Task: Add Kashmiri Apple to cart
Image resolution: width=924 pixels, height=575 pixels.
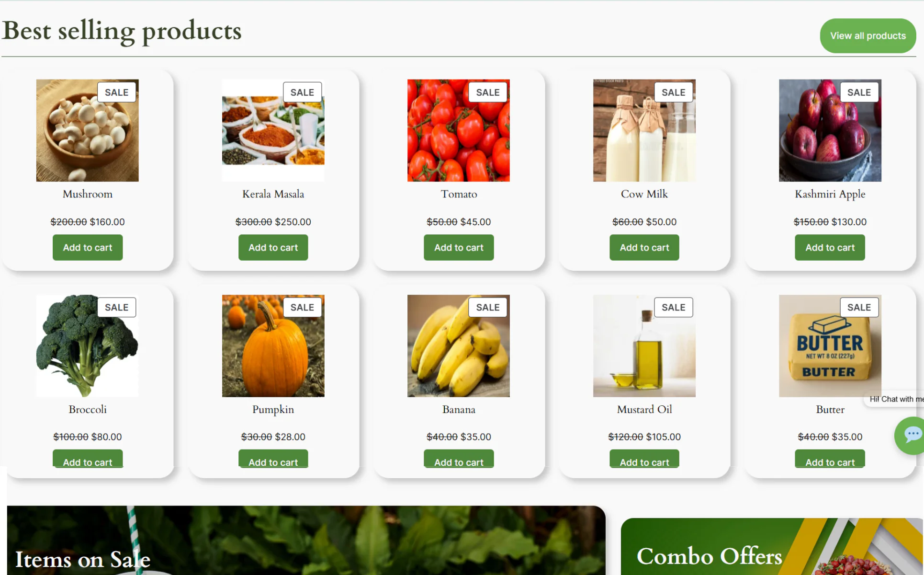Action: pyautogui.click(x=830, y=248)
